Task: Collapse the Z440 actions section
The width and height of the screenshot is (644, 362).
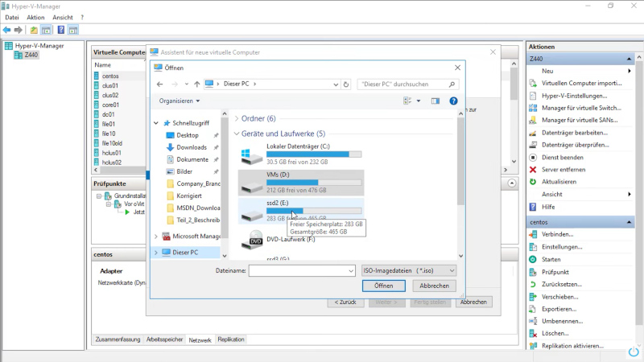Action: pos(629,59)
